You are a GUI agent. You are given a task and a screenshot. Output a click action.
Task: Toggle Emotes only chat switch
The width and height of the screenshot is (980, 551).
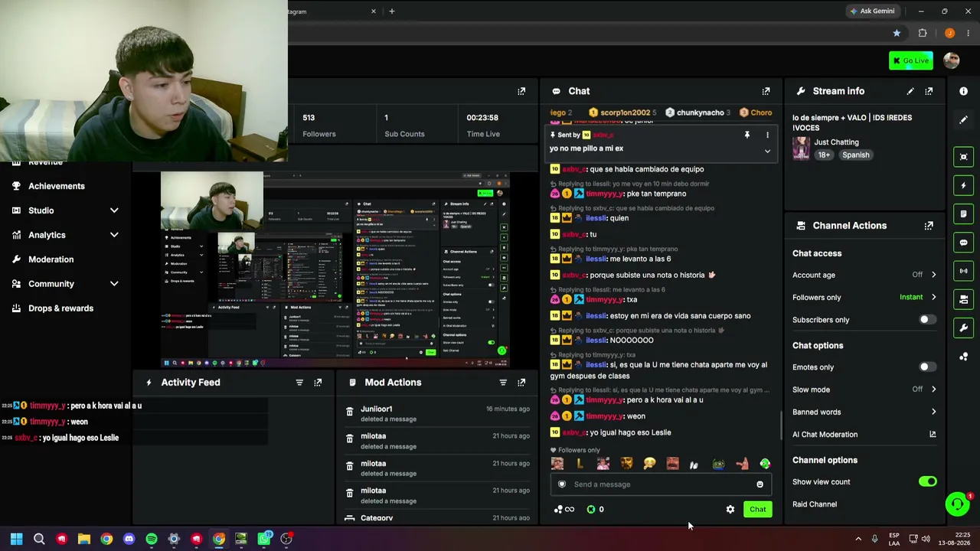pos(927,367)
